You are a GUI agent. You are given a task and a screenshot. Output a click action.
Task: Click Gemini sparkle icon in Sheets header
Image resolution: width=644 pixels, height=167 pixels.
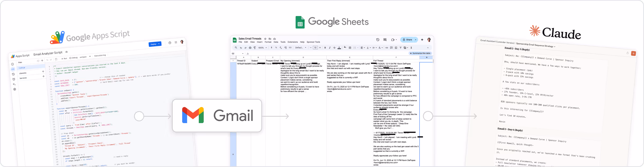422,40
